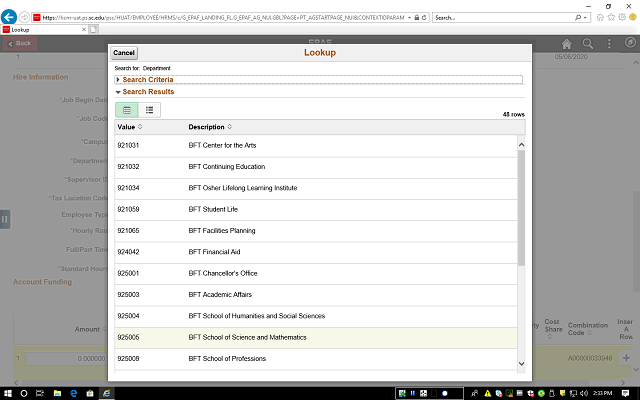Viewport: 640px width, 400px height.
Task: Open the Home icon in header
Action: click(567, 44)
